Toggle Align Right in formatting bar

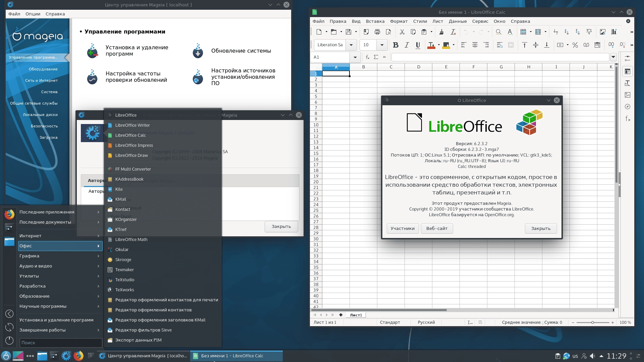(x=486, y=45)
